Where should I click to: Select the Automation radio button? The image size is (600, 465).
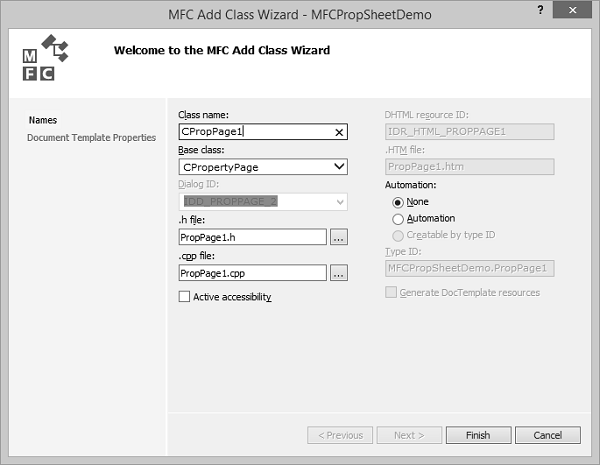click(398, 218)
